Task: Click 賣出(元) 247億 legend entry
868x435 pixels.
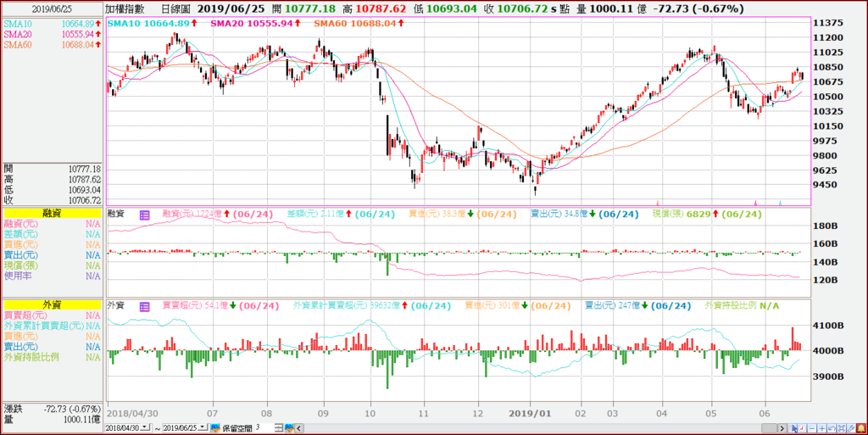Action: (x=638, y=305)
